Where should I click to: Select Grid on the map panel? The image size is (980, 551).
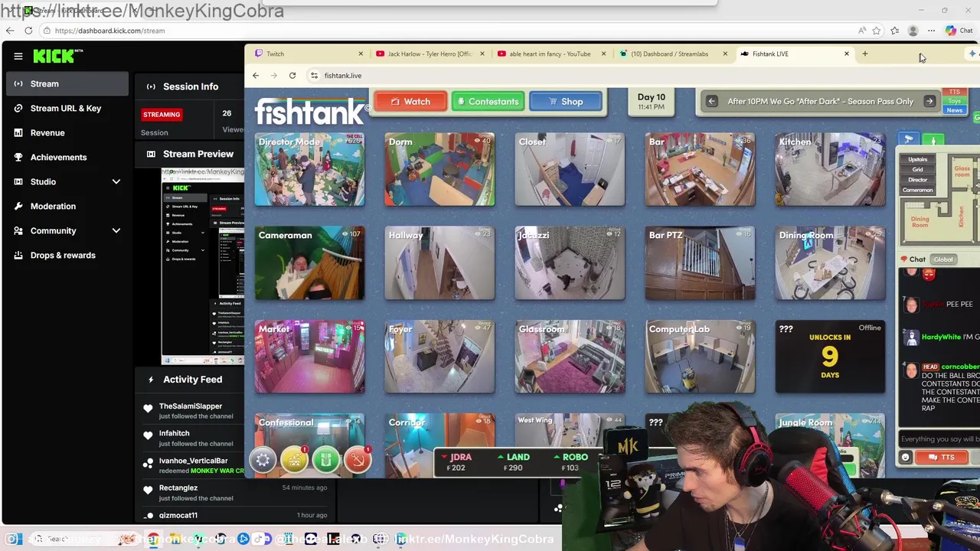917,169
